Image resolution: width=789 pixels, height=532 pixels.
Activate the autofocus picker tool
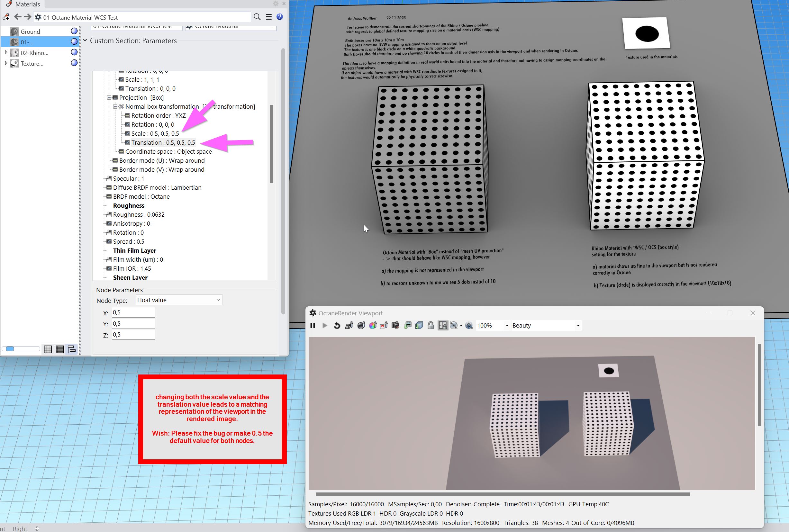(349, 325)
